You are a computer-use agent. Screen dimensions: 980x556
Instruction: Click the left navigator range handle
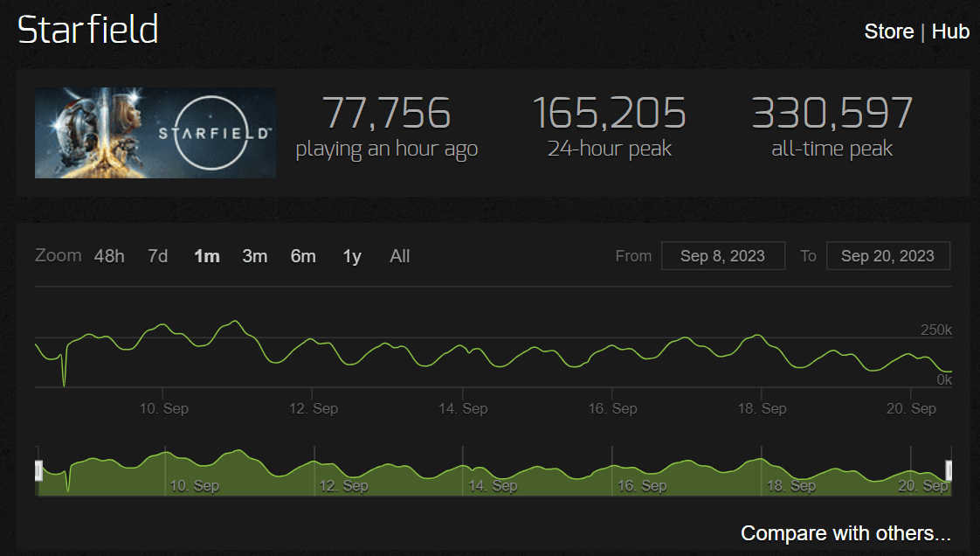point(38,471)
